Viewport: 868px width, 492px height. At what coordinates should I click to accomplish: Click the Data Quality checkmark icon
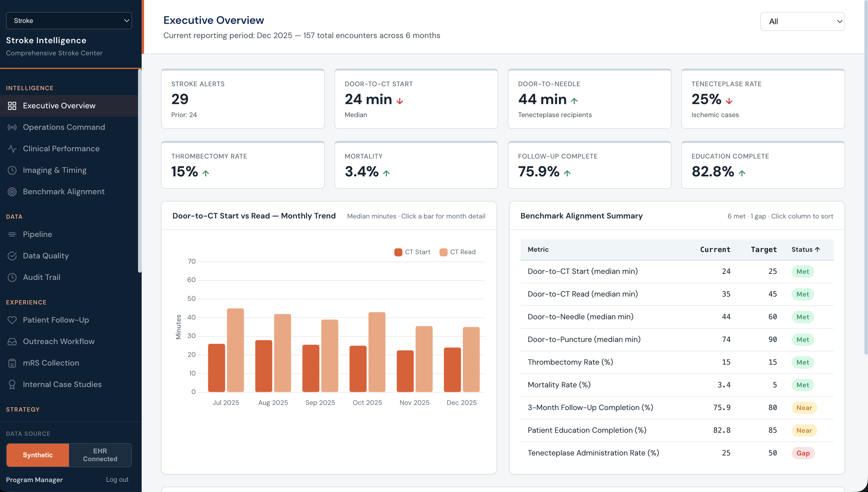(12, 256)
